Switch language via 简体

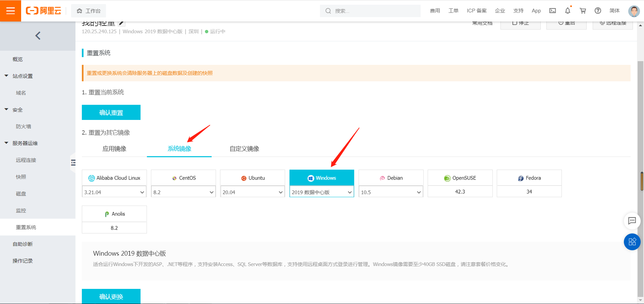pyautogui.click(x=614, y=11)
